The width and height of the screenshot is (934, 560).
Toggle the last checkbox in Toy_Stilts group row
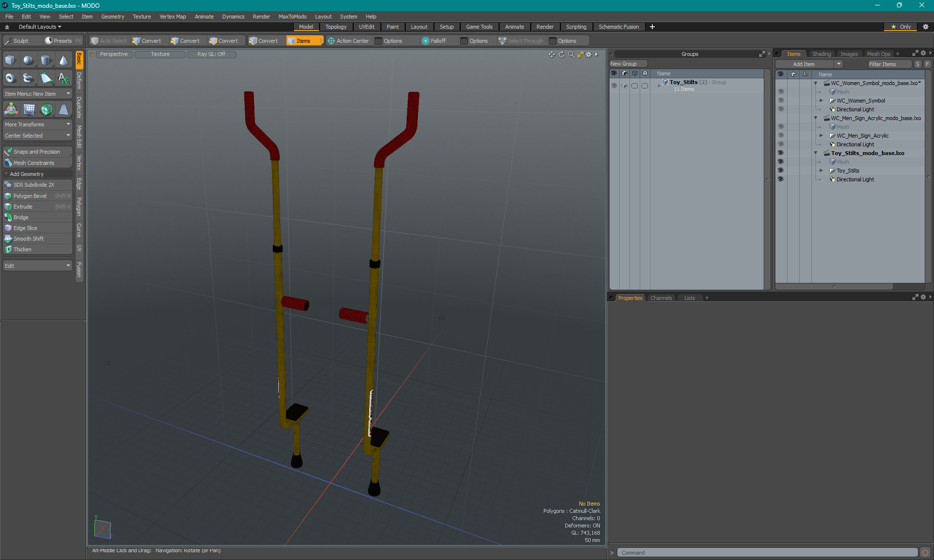[645, 86]
